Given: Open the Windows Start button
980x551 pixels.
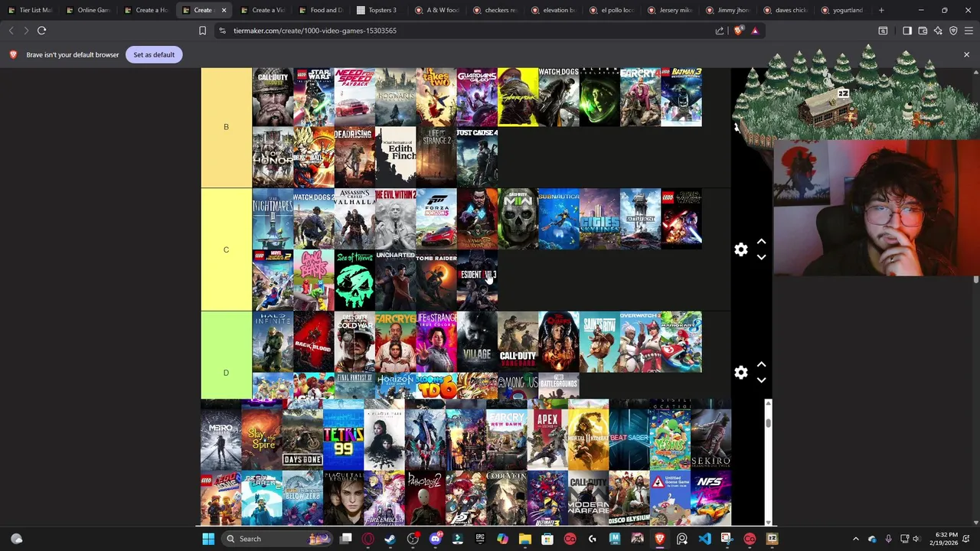Looking at the screenshot, I should (x=208, y=539).
